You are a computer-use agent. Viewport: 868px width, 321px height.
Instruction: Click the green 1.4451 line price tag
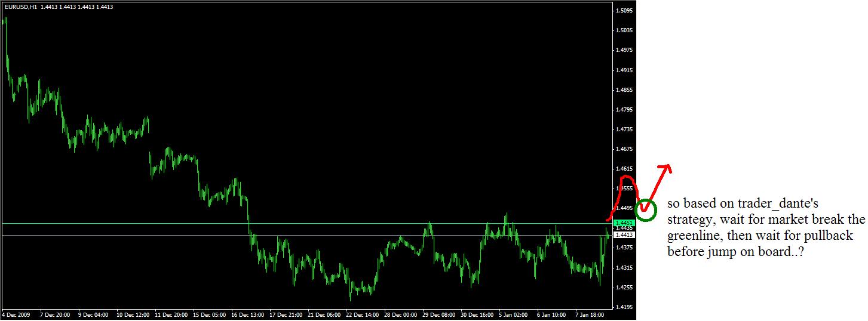point(624,223)
